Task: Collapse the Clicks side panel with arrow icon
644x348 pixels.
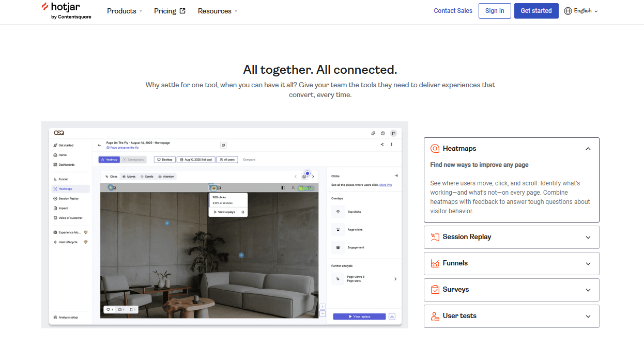Action: coord(396,176)
